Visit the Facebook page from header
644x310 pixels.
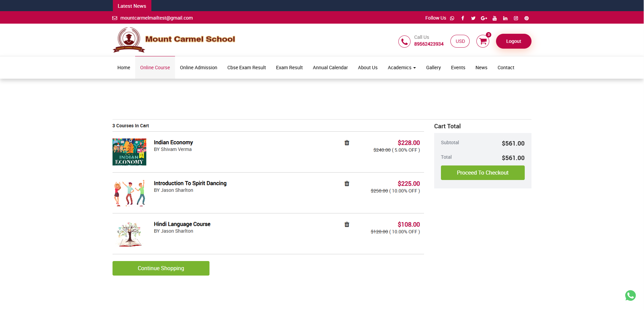(463, 18)
